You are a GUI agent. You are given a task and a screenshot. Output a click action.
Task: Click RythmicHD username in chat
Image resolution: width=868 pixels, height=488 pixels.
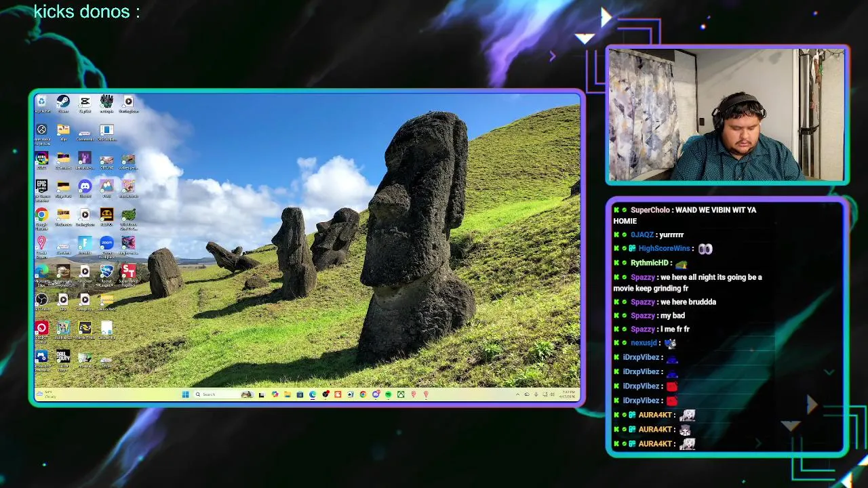650,263
